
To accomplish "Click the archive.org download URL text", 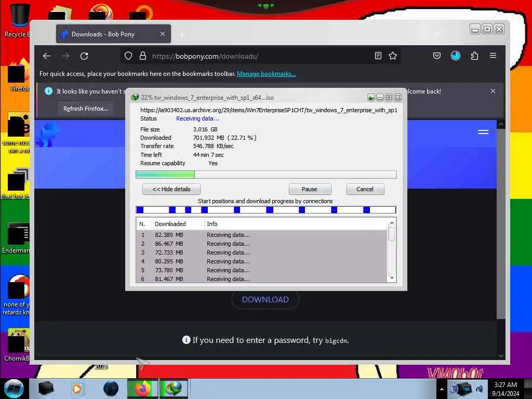I will (269, 110).
